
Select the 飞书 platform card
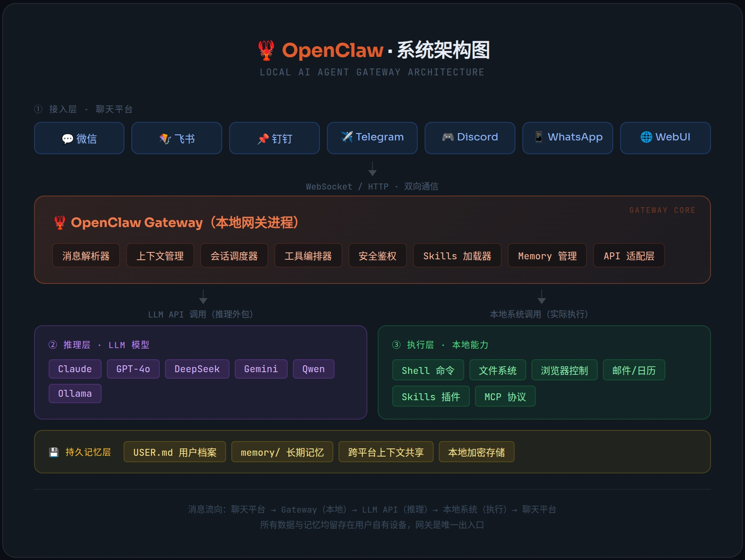pyautogui.click(x=177, y=138)
